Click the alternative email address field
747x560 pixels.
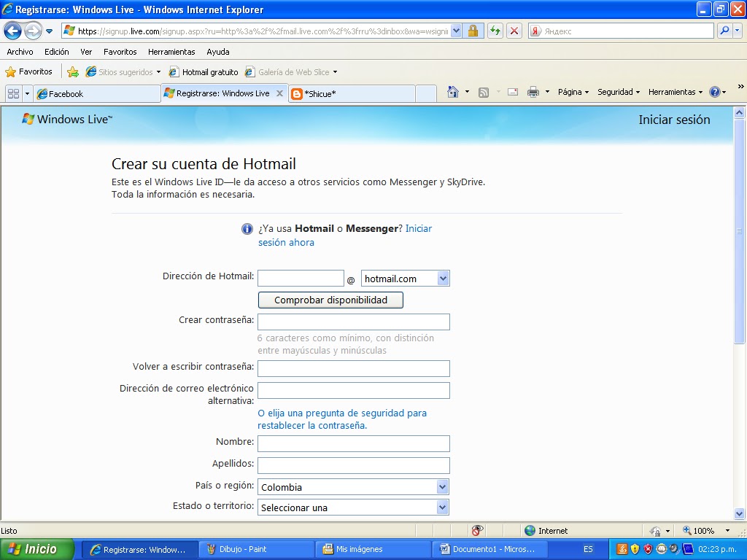[354, 390]
